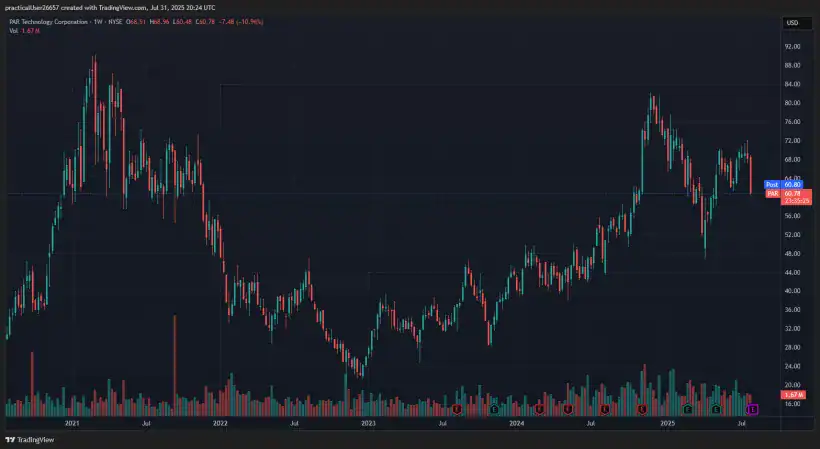Screen dimensions: 820x449
Task: Click the red earnings marker right after 2024
Action: click(x=540, y=409)
